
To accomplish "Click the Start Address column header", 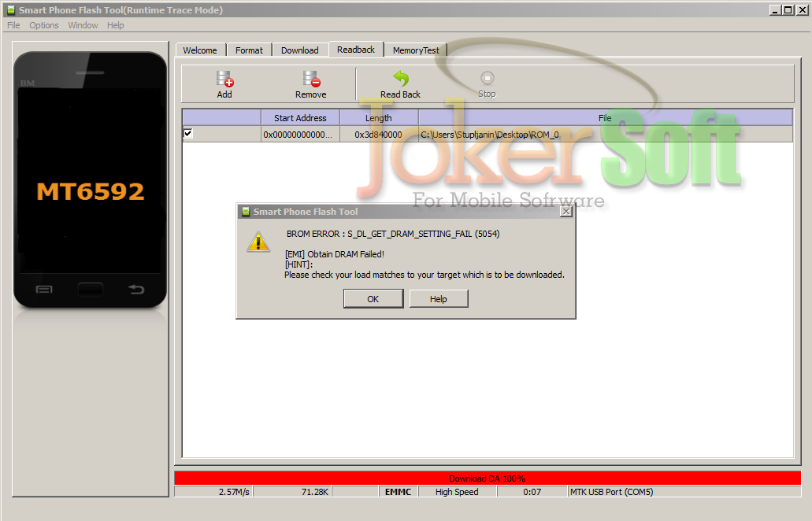I will pos(300,118).
